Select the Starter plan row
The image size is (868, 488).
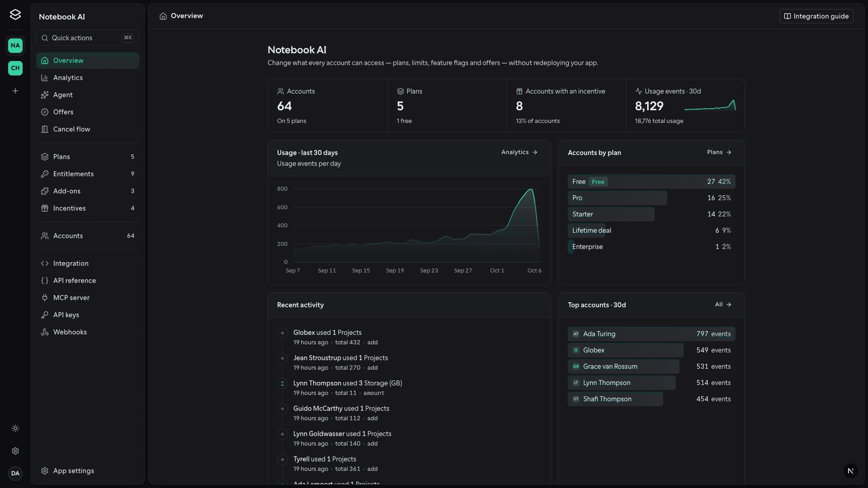[651, 214]
